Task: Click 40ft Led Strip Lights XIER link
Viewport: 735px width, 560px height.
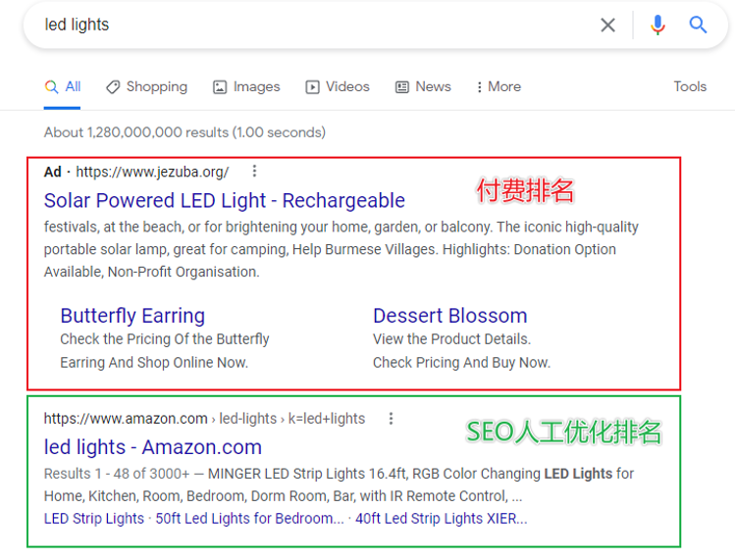Action: (x=441, y=518)
